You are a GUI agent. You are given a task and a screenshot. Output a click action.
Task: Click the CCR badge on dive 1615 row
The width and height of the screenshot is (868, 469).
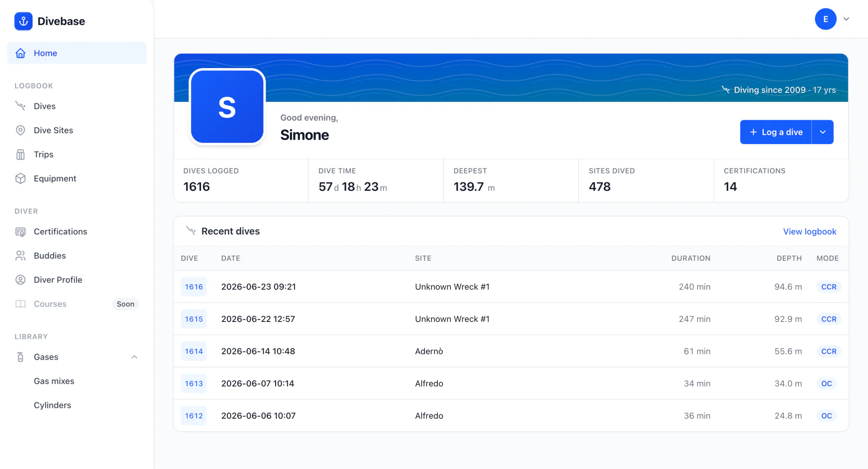[829, 319]
